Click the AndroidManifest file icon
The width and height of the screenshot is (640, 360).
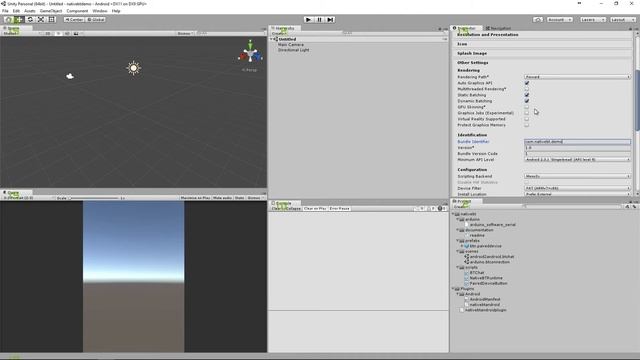click(x=467, y=299)
